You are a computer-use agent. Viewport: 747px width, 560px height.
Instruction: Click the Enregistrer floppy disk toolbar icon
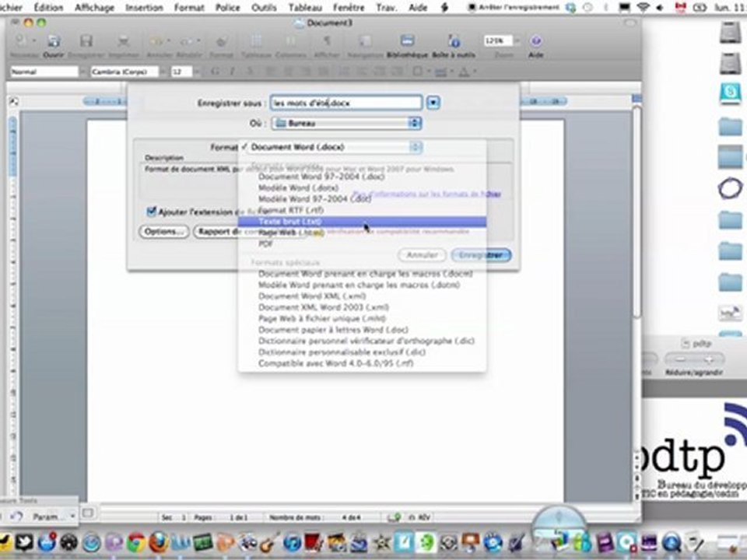click(x=86, y=41)
